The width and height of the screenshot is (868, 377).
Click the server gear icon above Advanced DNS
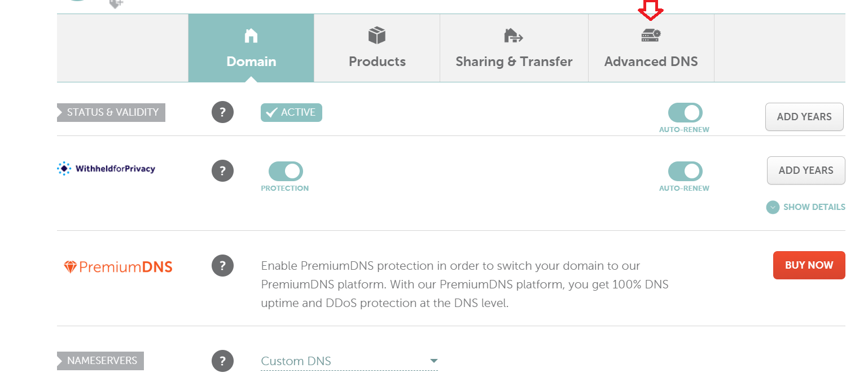pos(651,36)
